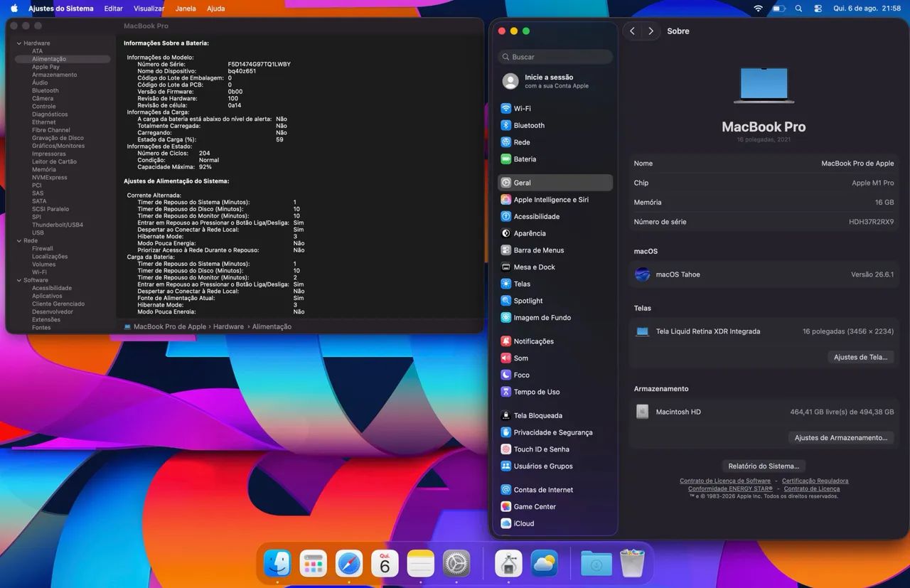
Task: Go to Tela Bloqueada settings
Action: [555, 415]
